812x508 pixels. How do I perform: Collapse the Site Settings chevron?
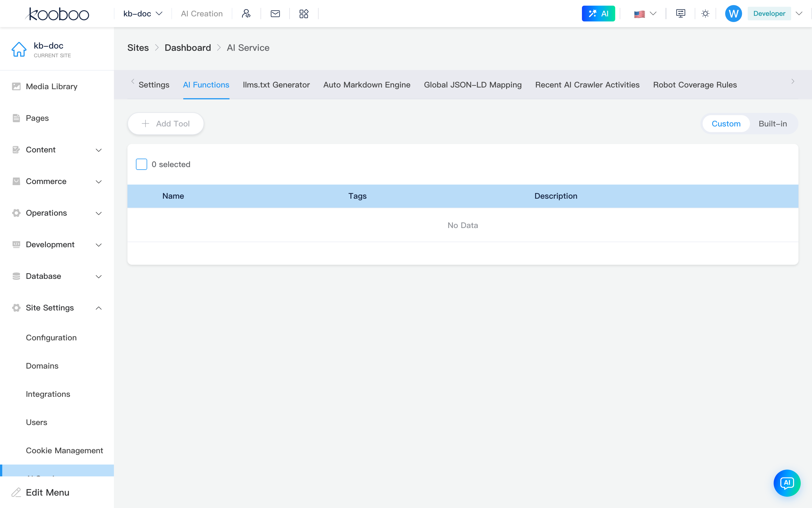point(99,308)
